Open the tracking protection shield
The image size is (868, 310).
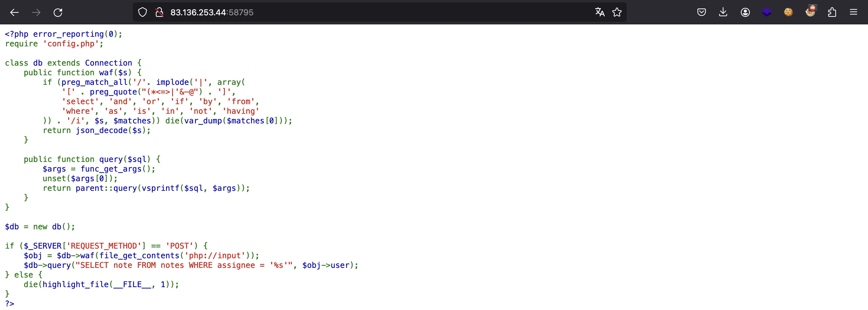143,12
